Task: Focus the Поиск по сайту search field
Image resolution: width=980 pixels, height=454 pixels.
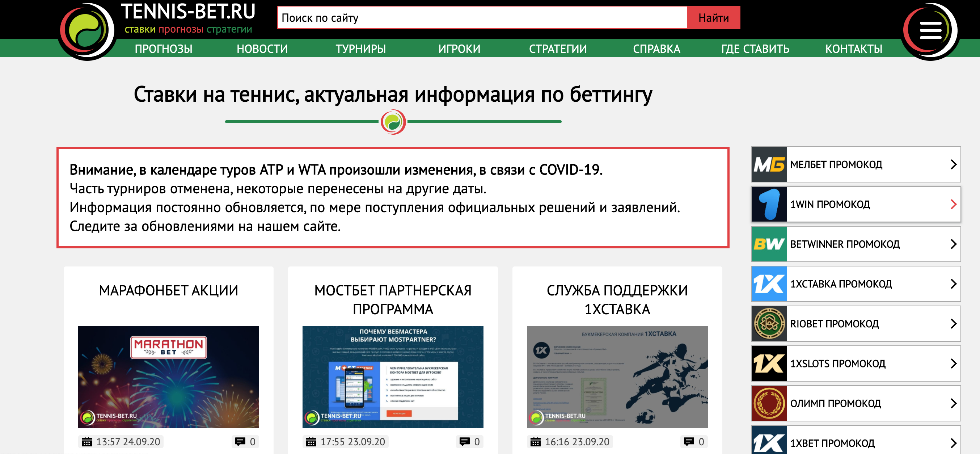Action: pyautogui.click(x=482, y=17)
